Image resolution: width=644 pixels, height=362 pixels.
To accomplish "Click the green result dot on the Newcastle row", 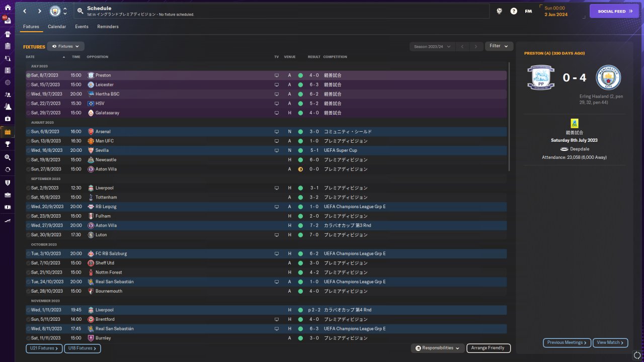I will click(x=300, y=160).
